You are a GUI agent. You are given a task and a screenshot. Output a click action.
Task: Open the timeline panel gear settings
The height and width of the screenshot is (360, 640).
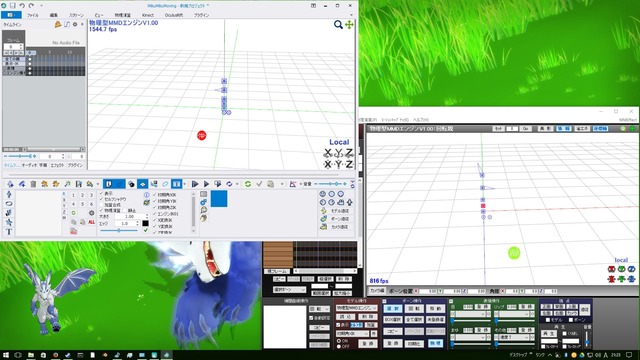(75, 24)
